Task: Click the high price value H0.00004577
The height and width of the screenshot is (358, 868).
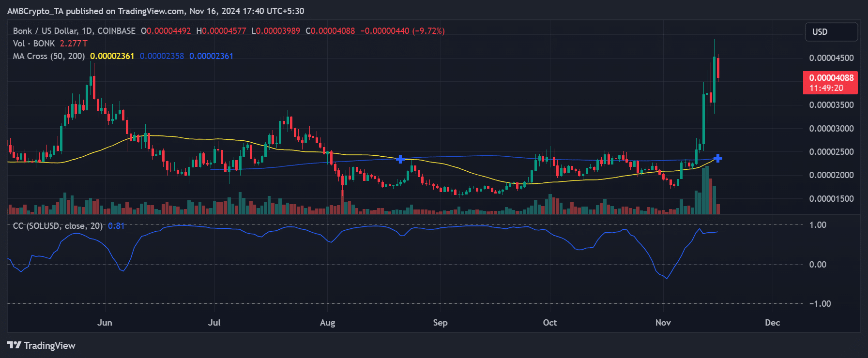Action: click(221, 31)
